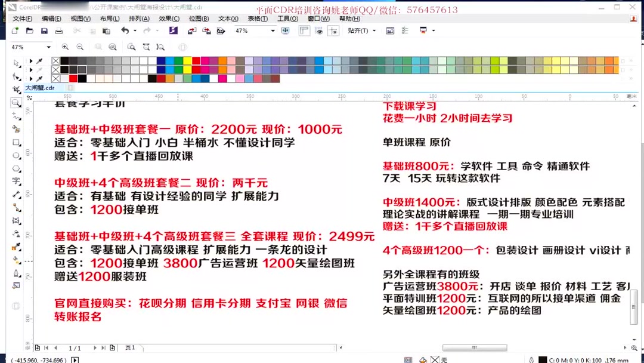The width and height of the screenshot is (644, 363).
Task: Select the Polygon tool
Action: (16, 168)
